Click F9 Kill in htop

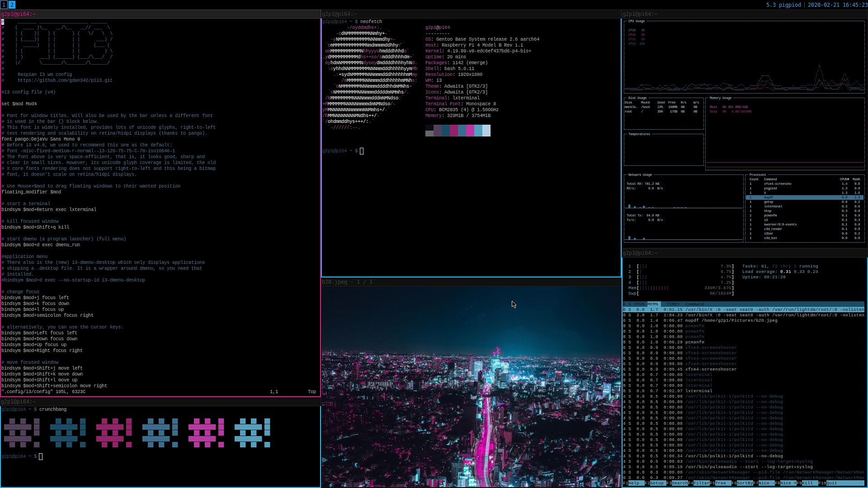click(807, 483)
